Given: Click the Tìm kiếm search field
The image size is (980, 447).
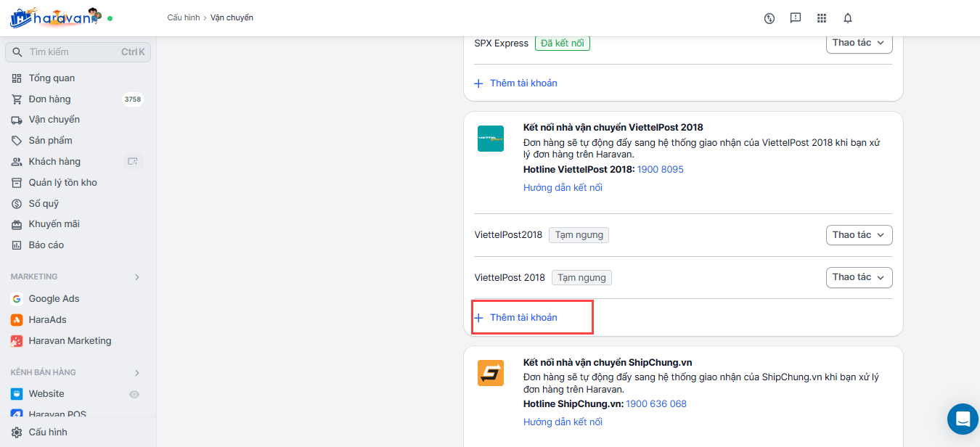Looking at the screenshot, I should (78, 52).
